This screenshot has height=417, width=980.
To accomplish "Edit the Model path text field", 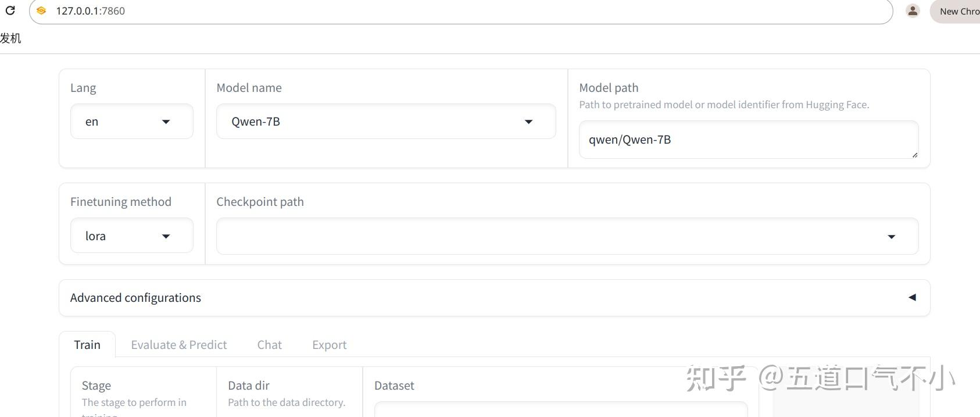I will coord(749,140).
